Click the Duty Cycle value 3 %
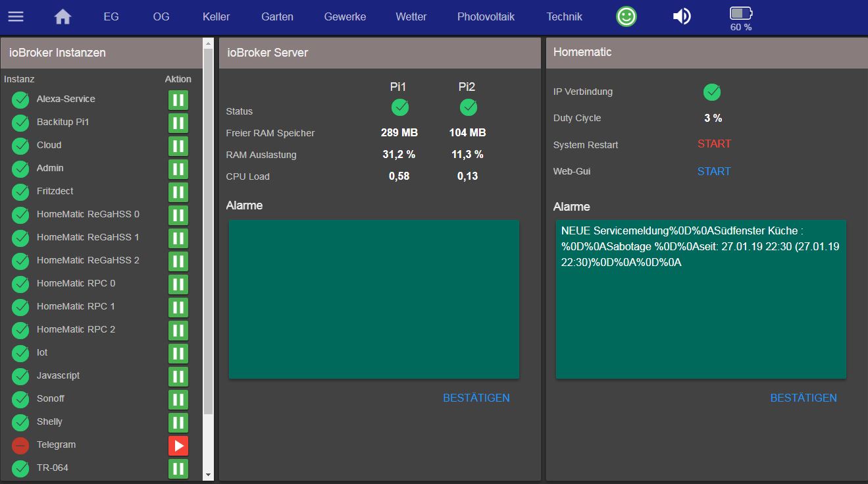This screenshot has height=484, width=868. pos(713,118)
